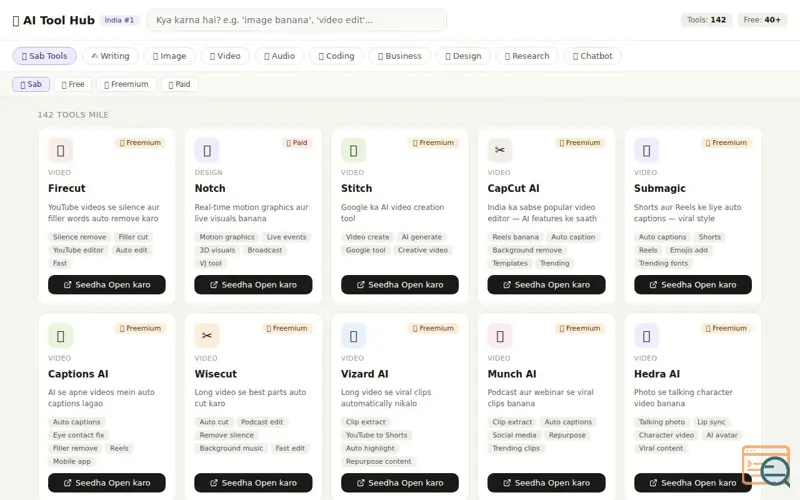This screenshot has width=800, height=500.
Task: Click the Trending fonts tag on Submagic
Action: pyautogui.click(x=663, y=264)
